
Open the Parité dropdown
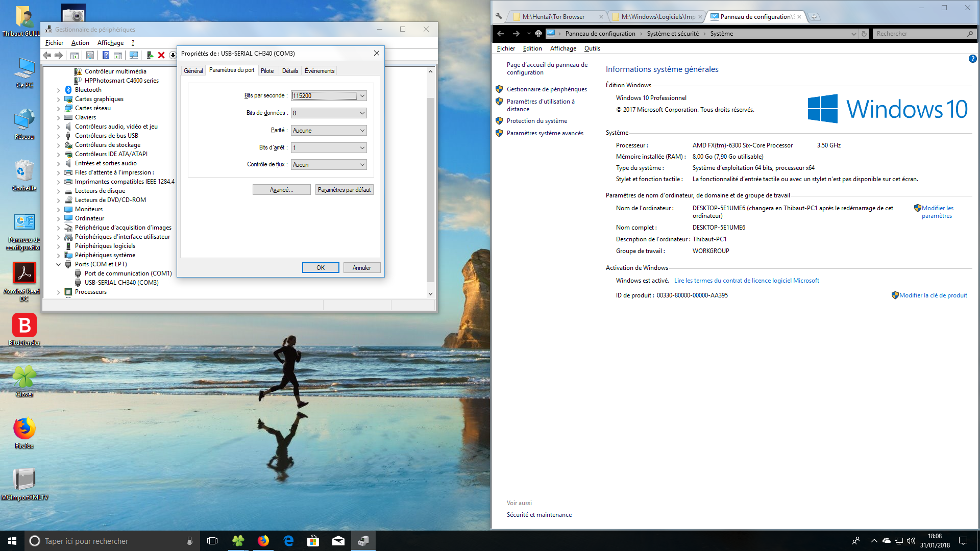362,131
